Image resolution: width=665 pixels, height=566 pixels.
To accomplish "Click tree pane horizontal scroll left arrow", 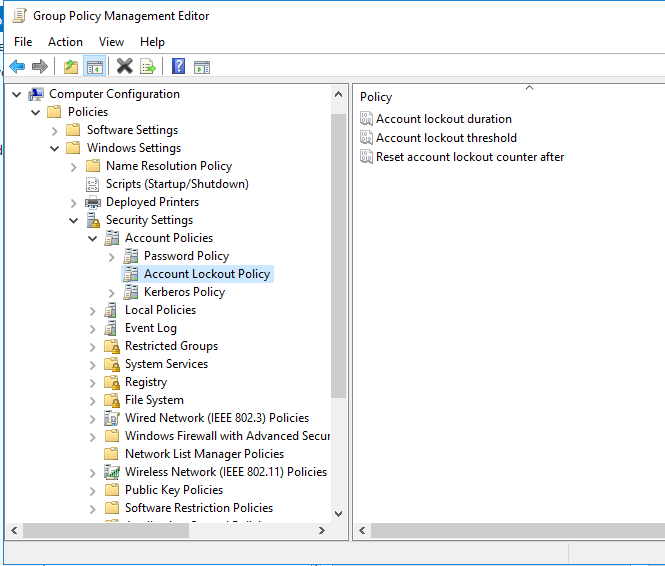I will [x=14, y=530].
